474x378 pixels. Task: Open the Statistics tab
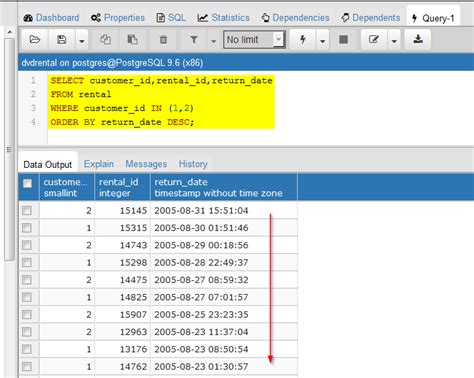223,18
